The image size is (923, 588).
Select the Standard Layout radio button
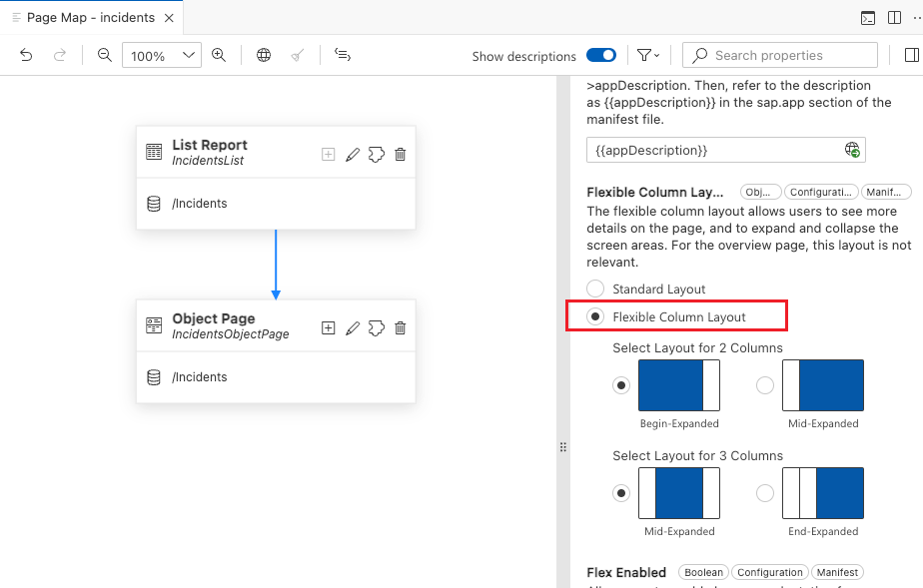tap(595, 289)
